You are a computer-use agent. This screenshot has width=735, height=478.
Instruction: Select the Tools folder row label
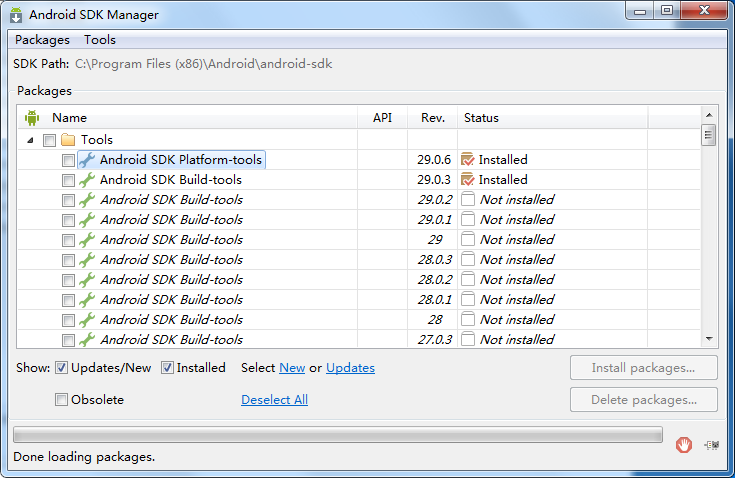tap(97, 140)
